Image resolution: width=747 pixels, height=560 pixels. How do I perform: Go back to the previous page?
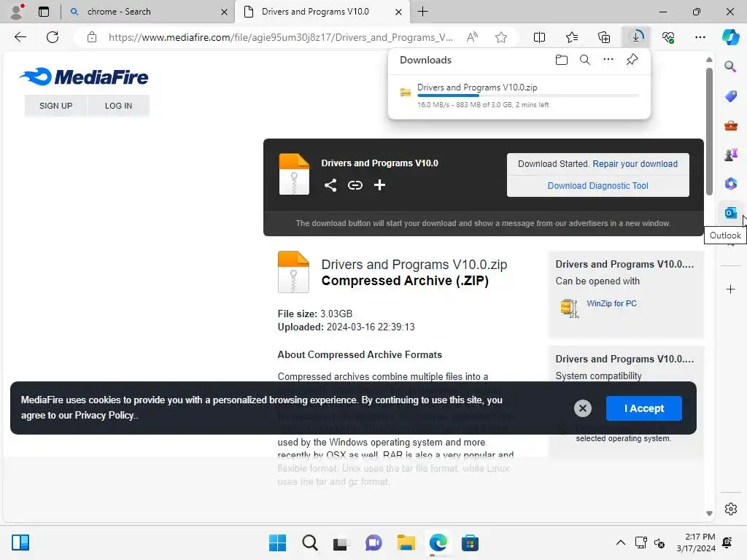(x=20, y=37)
